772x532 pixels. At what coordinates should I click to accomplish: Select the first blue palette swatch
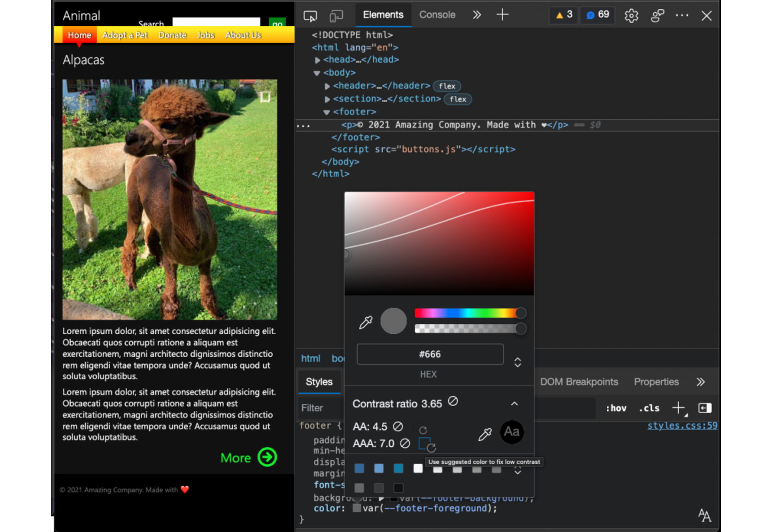click(359, 468)
